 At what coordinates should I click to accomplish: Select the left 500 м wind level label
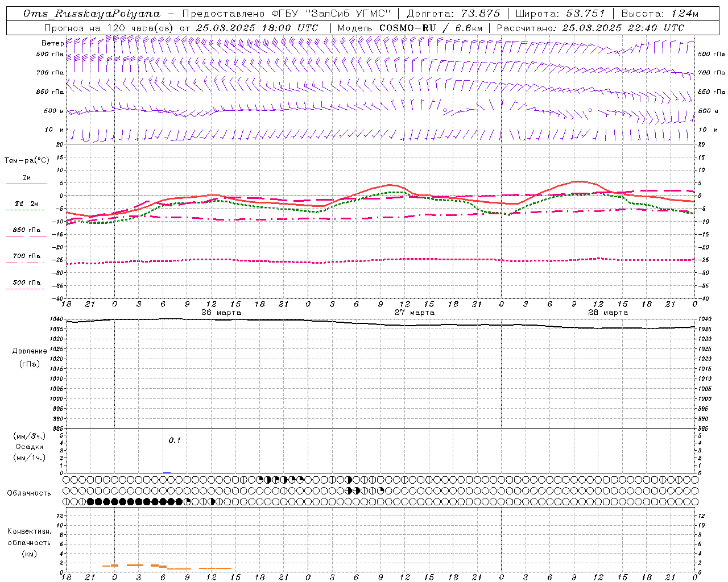[x=54, y=111]
